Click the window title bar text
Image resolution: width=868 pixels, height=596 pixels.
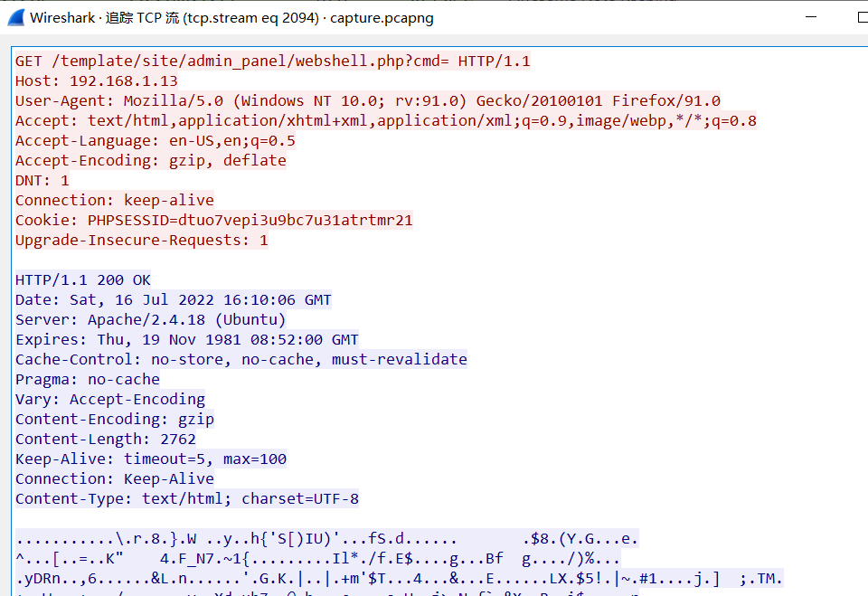pyautogui.click(x=231, y=18)
